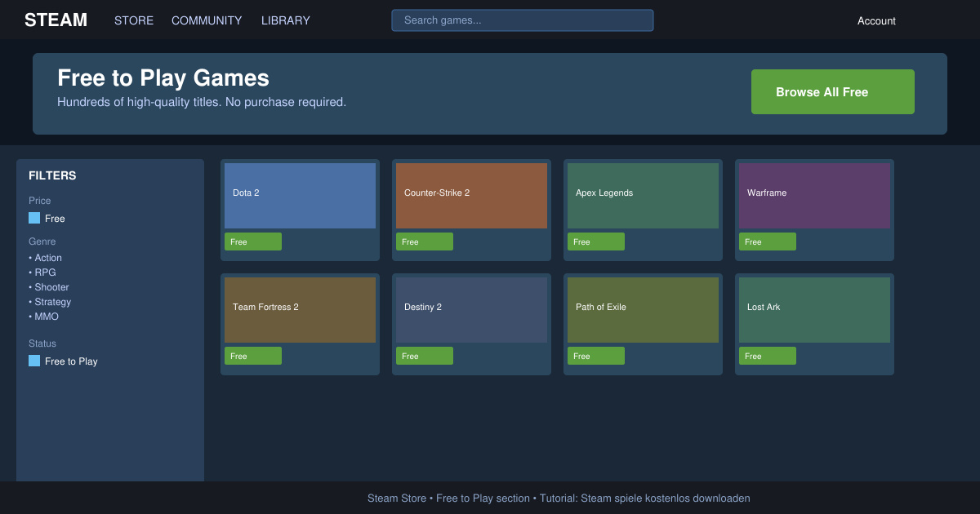Click the Browse All Free button

(x=833, y=91)
